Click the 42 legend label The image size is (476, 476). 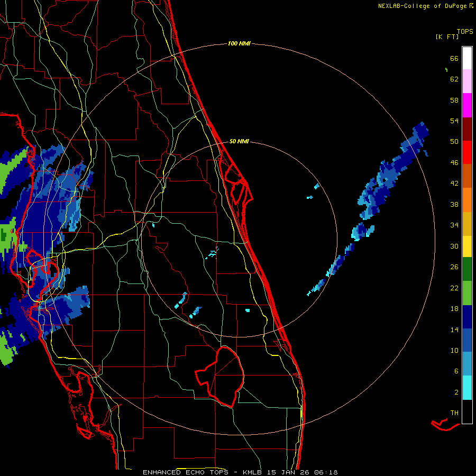pyautogui.click(x=454, y=184)
